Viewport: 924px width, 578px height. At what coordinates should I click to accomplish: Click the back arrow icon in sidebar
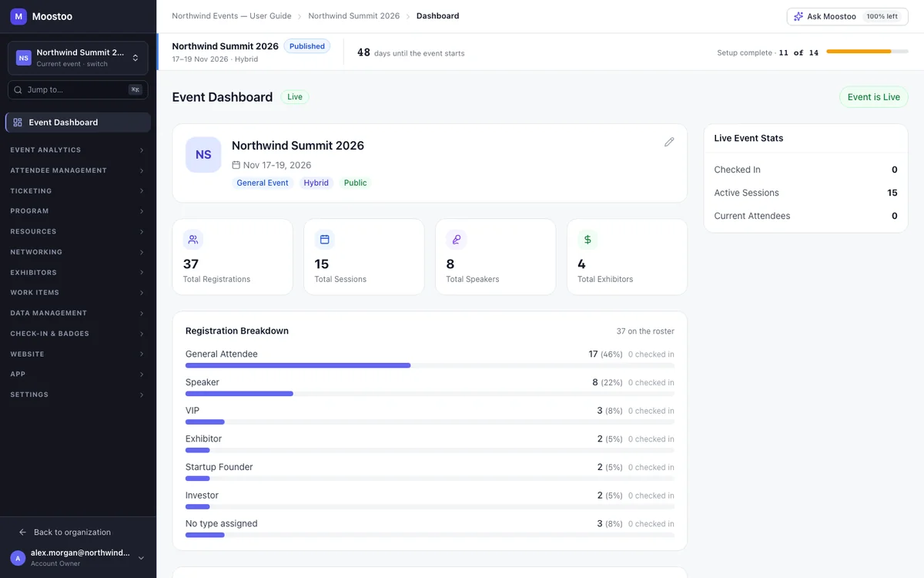coord(23,533)
